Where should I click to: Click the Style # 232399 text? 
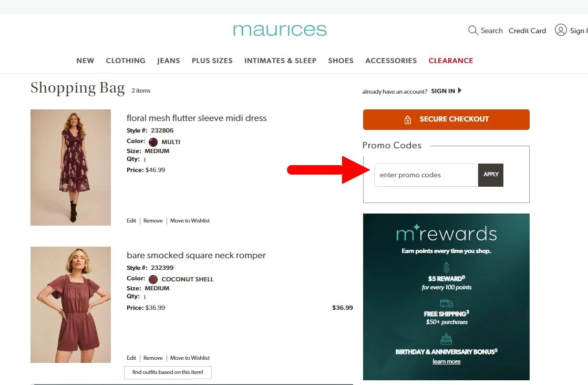click(150, 268)
